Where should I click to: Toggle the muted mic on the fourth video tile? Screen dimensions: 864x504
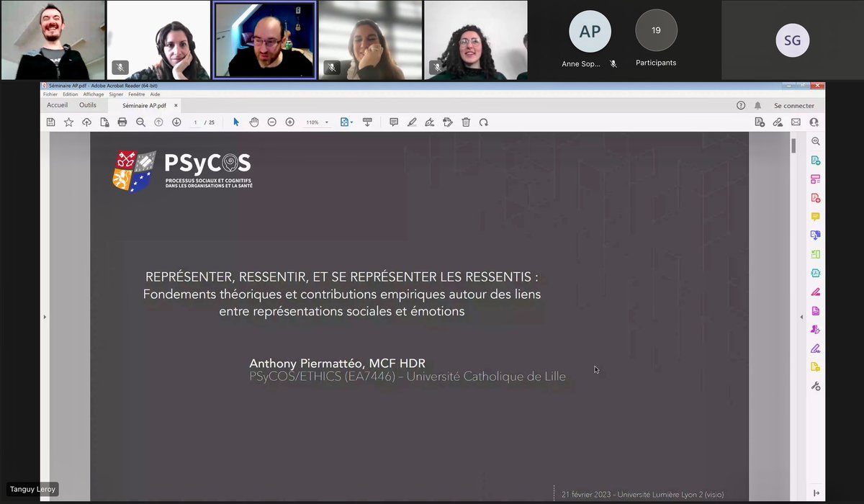[331, 68]
